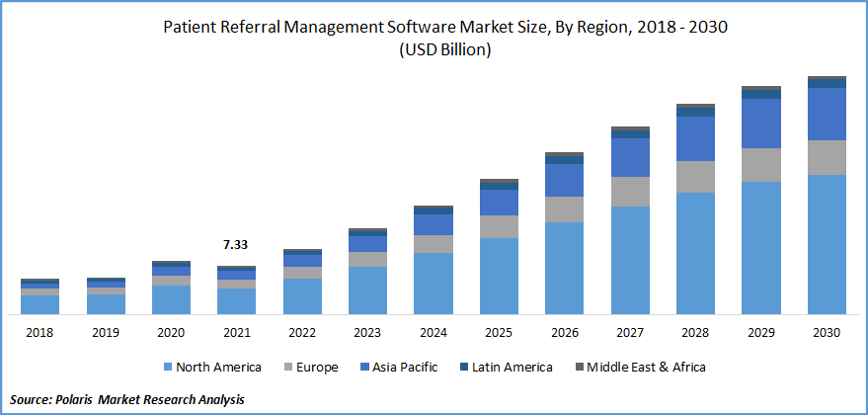The image size is (868, 415).
Task: Select the North America segment of the 2018 bar
Action: click(40, 304)
